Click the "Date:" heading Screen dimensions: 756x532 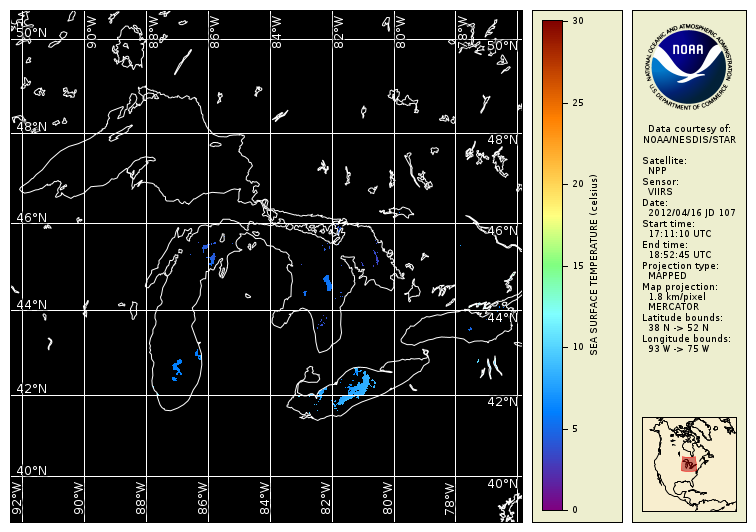[x=655, y=203]
